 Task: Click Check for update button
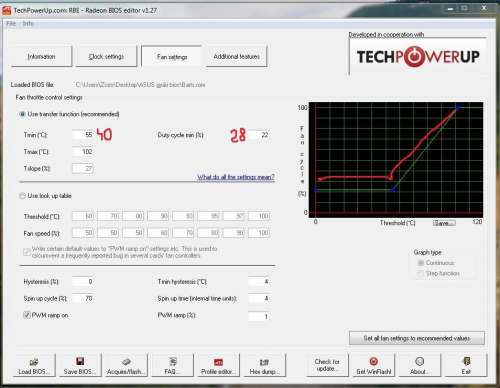point(327,366)
